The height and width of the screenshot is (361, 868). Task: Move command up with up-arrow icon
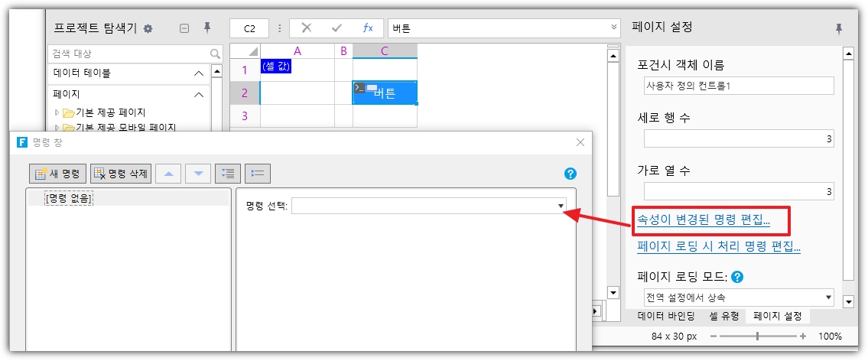click(x=168, y=174)
